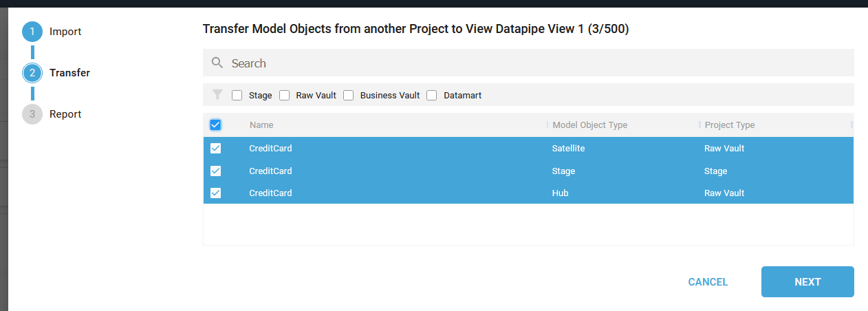Viewport: 868px width, 311px height.
Task: Click the step 2 Transfer circle
Action: 32,73
